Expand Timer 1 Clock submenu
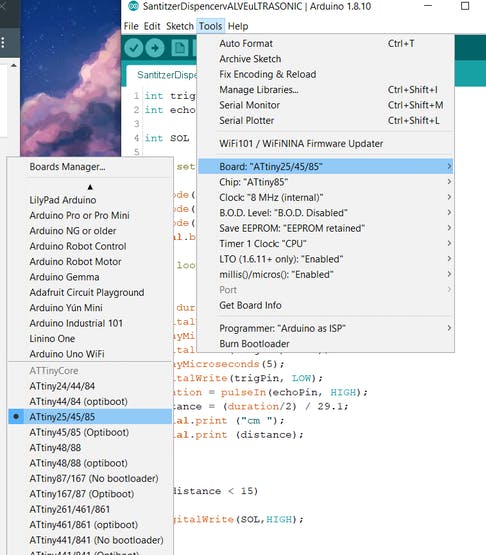 pyautogui.click(x=325, y=244)
